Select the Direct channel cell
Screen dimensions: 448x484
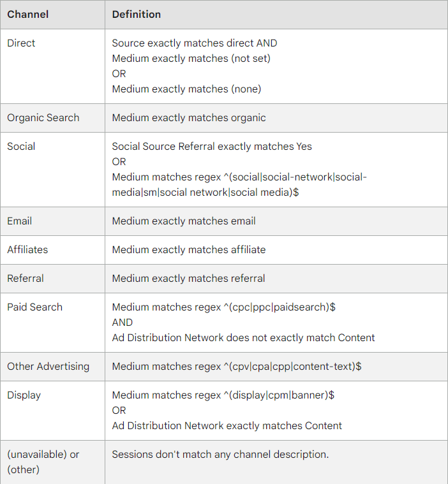(x=21, y=43)
